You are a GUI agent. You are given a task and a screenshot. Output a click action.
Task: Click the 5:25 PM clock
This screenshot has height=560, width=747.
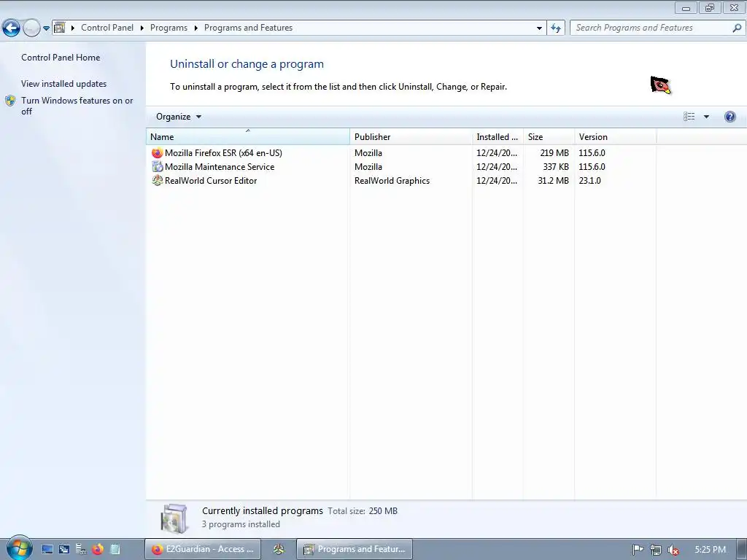pos(710,550)
